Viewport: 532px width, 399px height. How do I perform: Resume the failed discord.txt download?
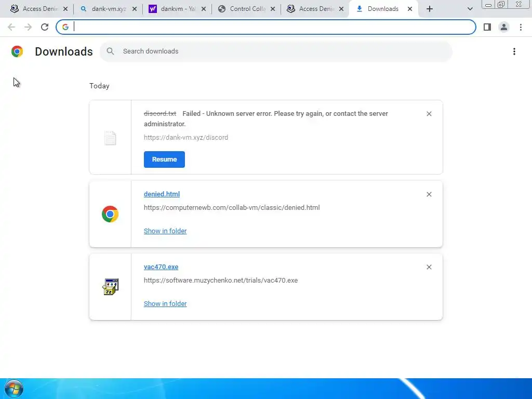[164, 159]
